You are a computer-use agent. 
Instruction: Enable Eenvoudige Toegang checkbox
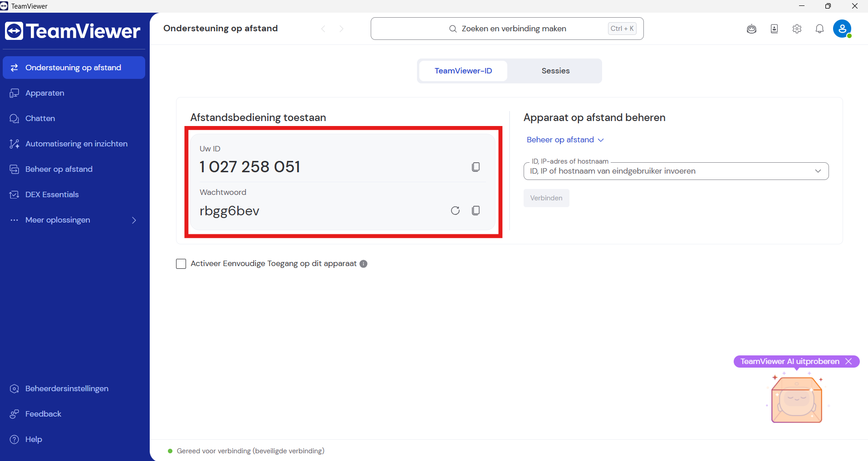(x=181, y=264)
